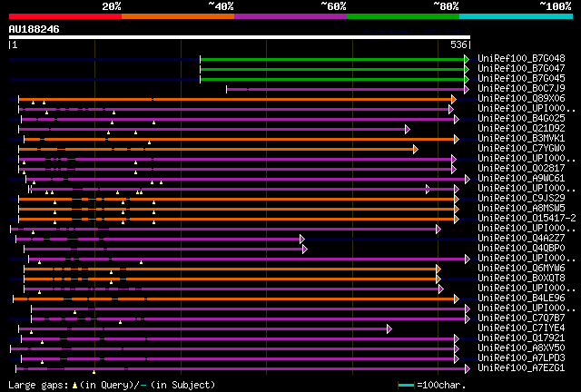Image resolution: width=581 pixels, height=392 pixels.
Task: Click the UniRef100_B4LE96 label
Action: point(521,299)
